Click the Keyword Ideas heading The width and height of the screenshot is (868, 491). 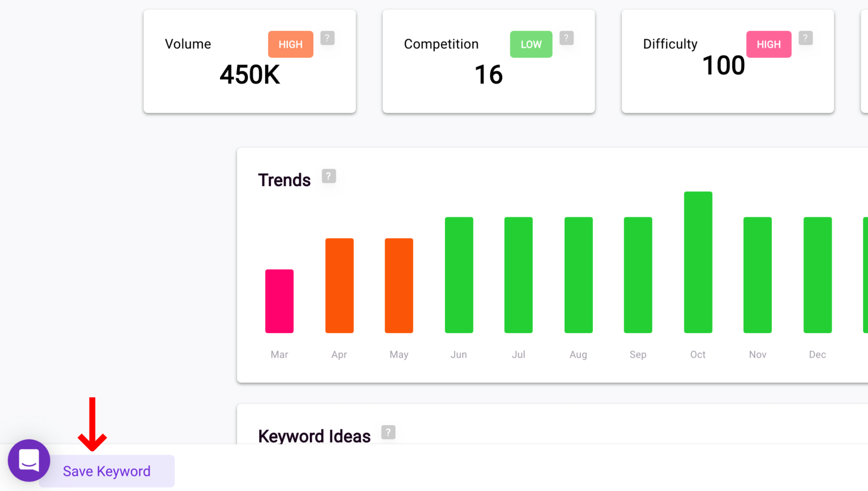click(x=314, y=435)
